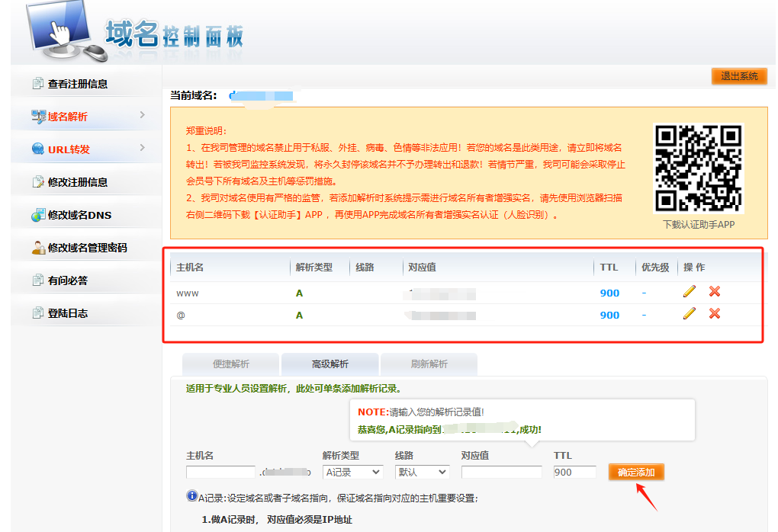This screenshot has width=778, height=532.
Task: Open 修改域名管理密码 in the sidebar
Action: coord(88,248)
